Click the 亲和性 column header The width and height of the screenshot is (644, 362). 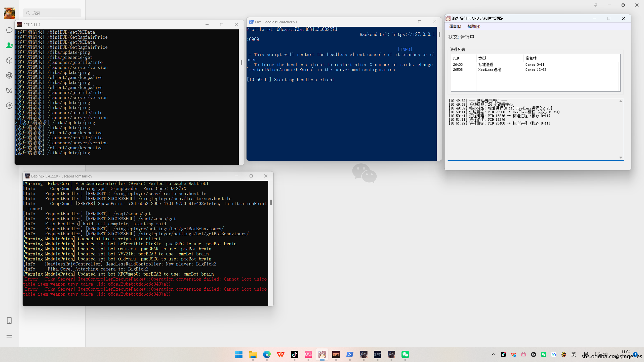[531, 58]
